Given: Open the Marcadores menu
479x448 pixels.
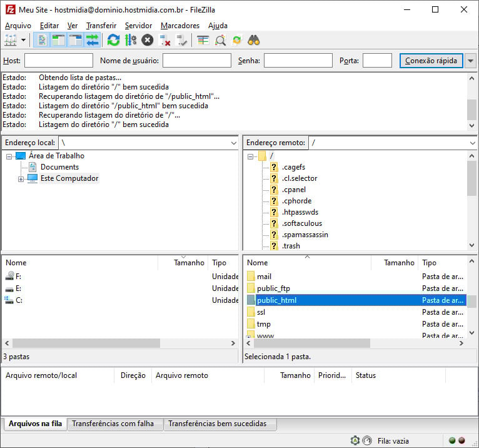Looking at the screenshot, I should pos(180,26).
